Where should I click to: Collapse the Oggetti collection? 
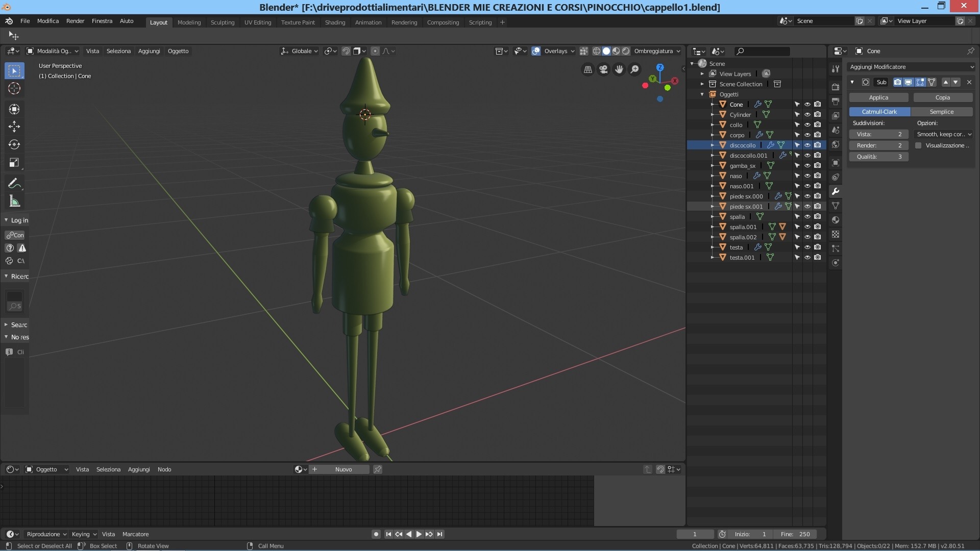[702, 94]
